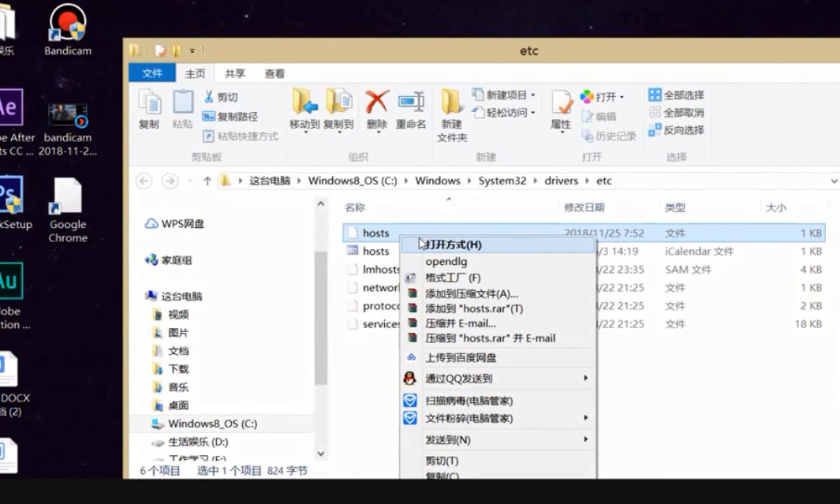Open Bandicam desktop shortcut

pyautogui.click(x=68, y=29)
